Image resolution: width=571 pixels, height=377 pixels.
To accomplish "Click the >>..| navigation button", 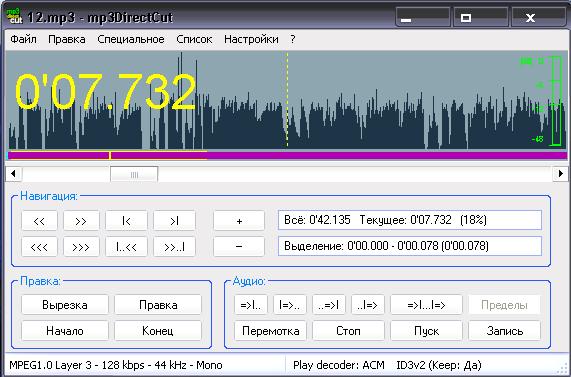I will coord(174,247).
